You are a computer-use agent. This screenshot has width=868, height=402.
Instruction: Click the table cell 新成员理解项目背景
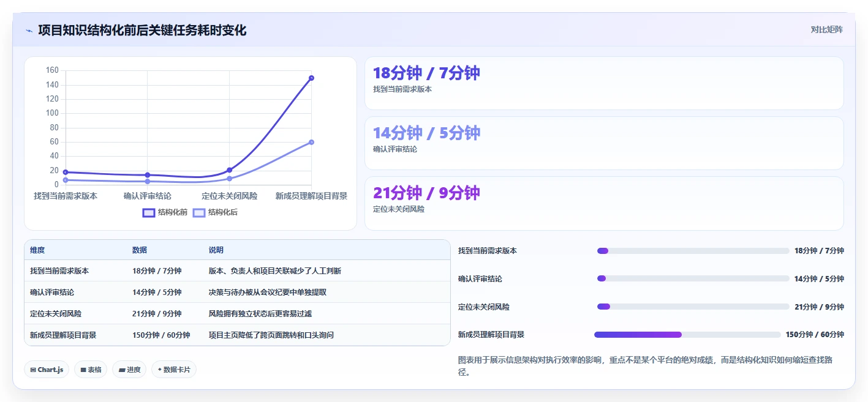tap(63, 335)
